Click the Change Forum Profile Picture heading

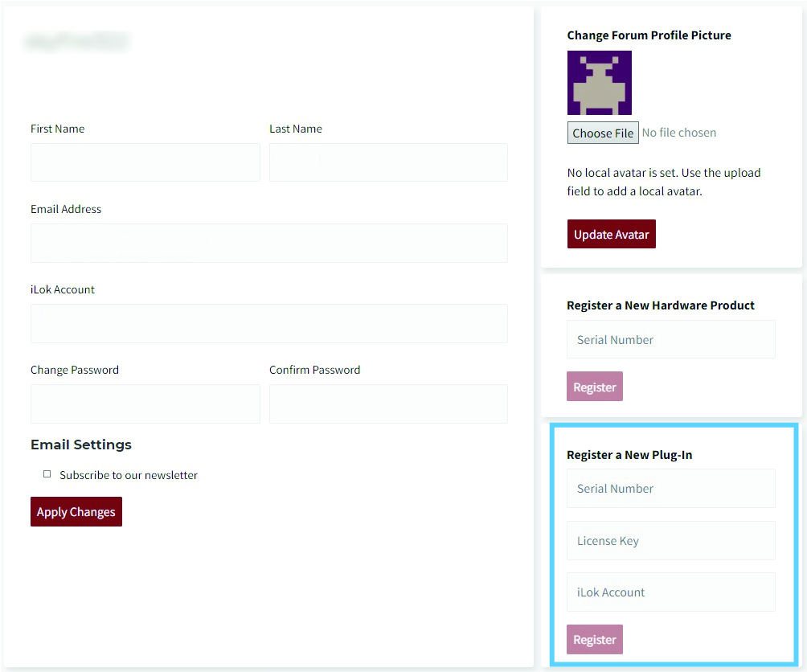coord(649,35)
